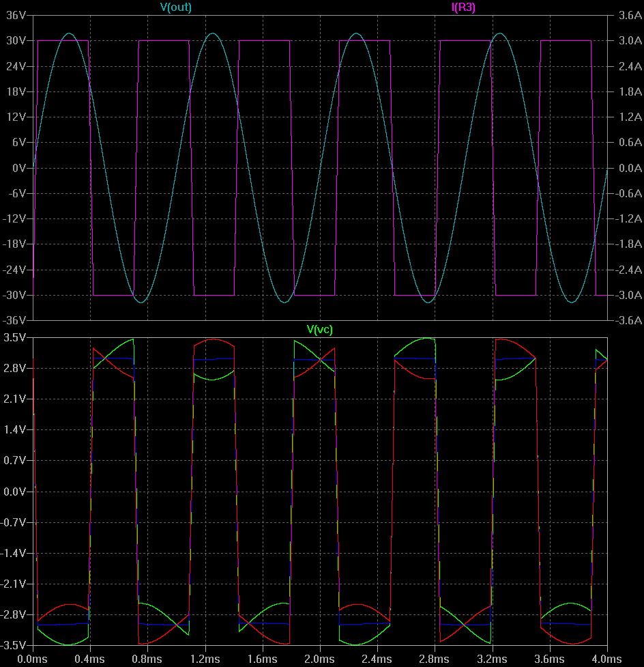This screenshot has width=644, height=667.
Task: Click the 0.0V label in the lower pane
Action: pyautogui.click(x=15, y=492)
